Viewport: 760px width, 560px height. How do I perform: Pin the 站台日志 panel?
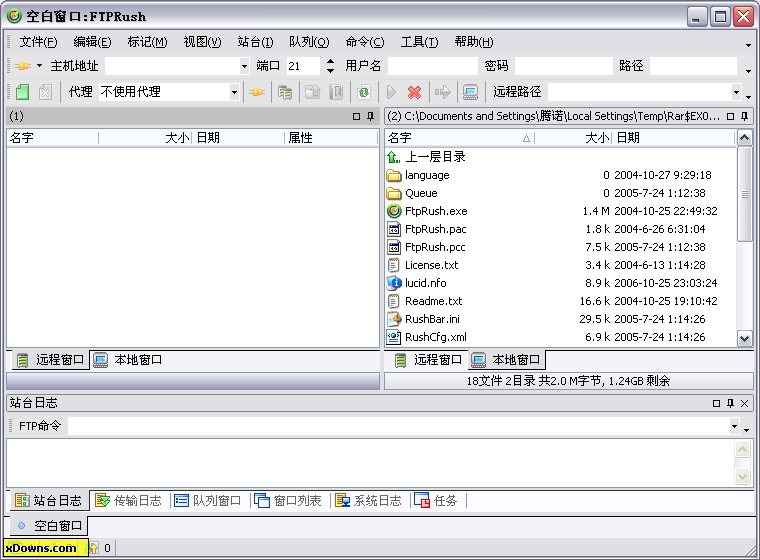pyautogui.click(x=730, y=403)
